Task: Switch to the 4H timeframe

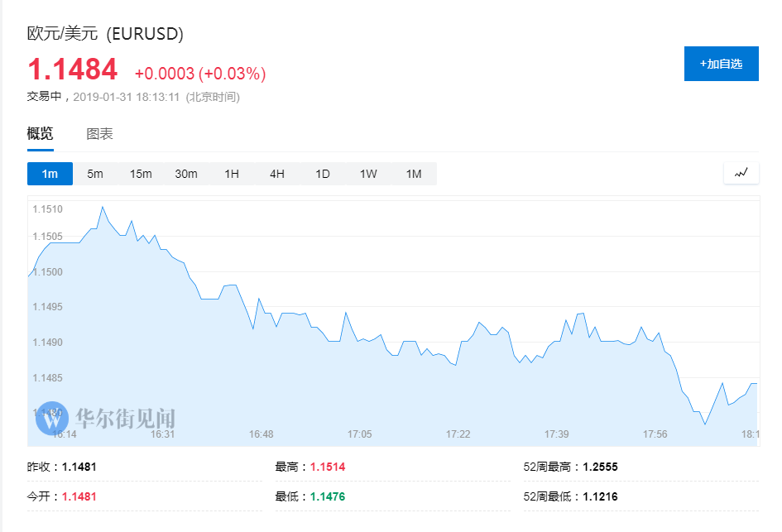Action: point(277,174)
